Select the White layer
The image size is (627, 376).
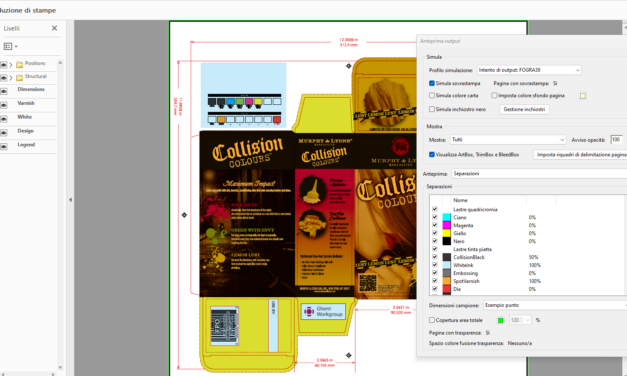(x=24, y=117)
